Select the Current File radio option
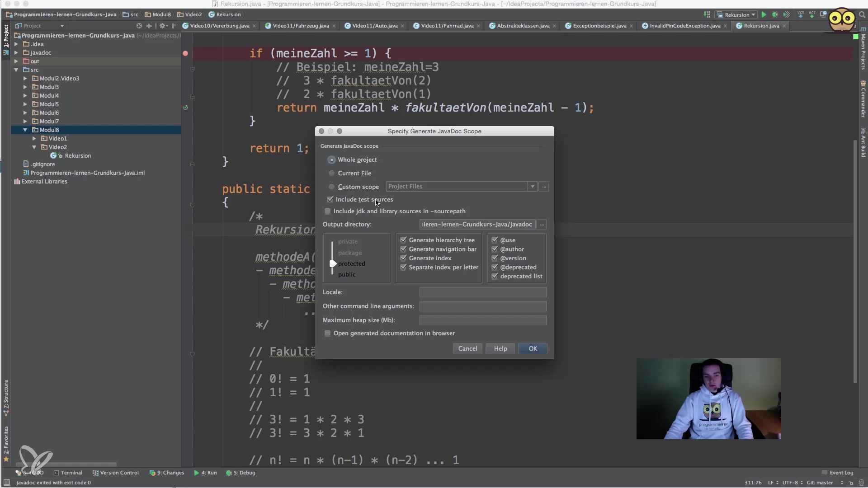The image size is (868, 488). pyautogui.click(x=332, y=173)
